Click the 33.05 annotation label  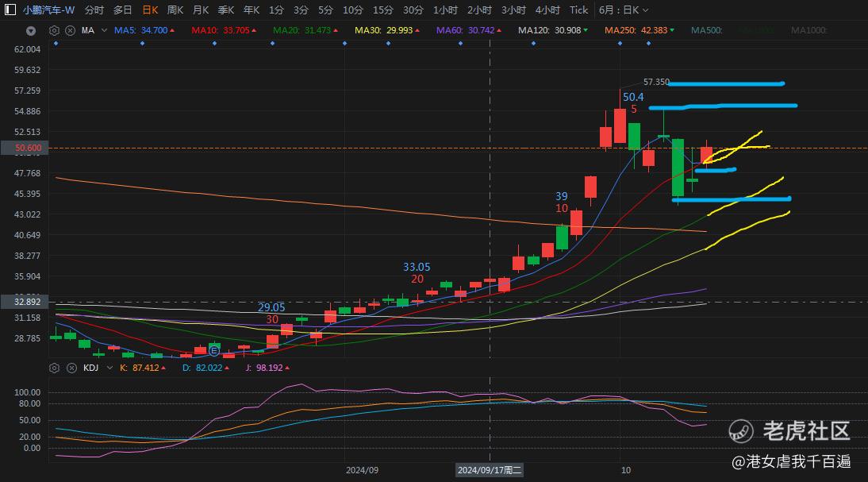[417, 267]
